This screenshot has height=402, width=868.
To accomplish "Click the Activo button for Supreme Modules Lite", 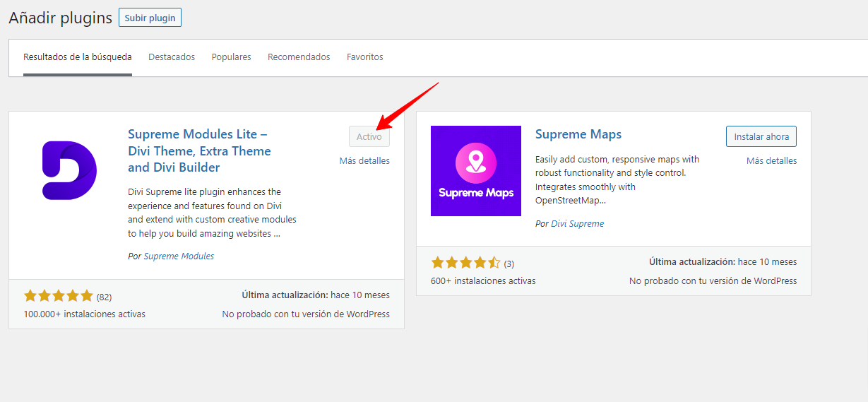I will coord(369,137).
